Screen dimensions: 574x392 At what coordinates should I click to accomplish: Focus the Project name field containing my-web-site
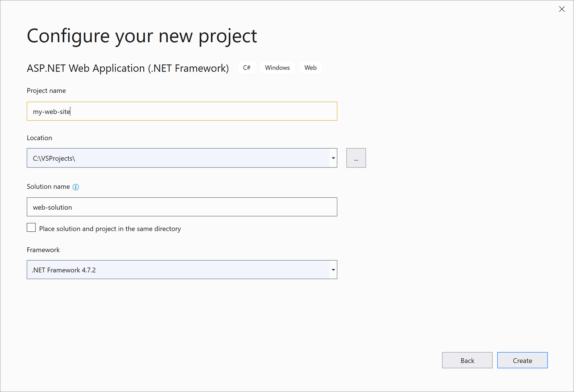(x=182, y=112)
